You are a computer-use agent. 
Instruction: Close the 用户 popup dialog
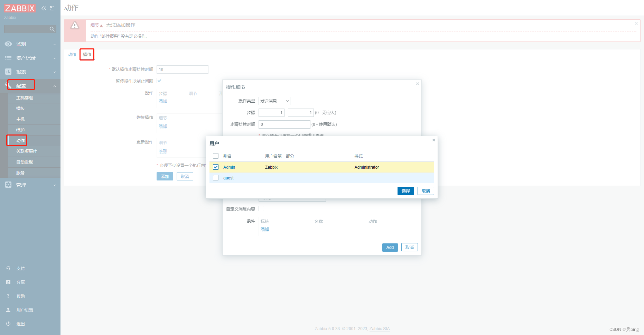coord(434,140)
